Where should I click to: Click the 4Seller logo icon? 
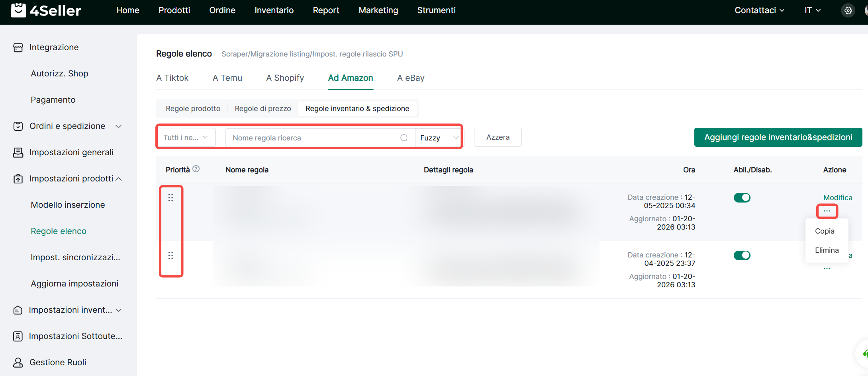18,10
